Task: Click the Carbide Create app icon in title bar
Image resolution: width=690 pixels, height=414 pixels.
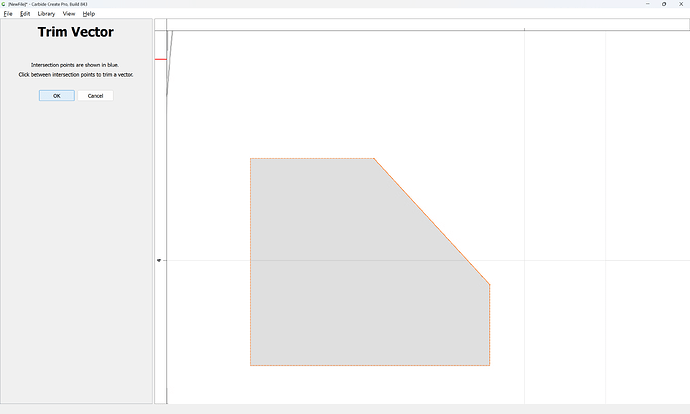Action: tap(3, 4)
